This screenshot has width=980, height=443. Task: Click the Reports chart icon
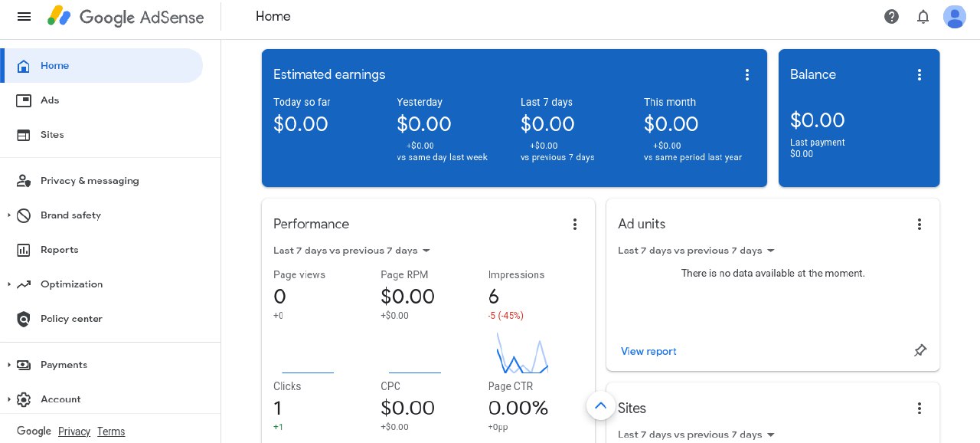pyautogui.click(x=24, y=250)
